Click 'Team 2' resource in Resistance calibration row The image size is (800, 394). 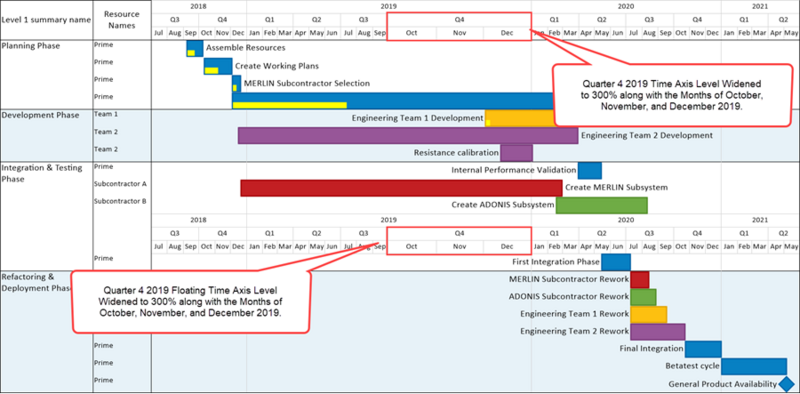(x=106, y=149)
